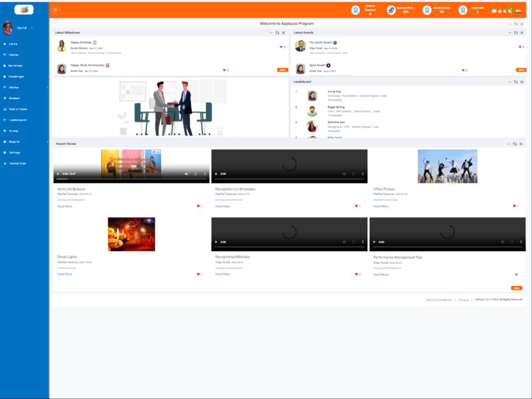Open the help question mark icon
The image size is (532, 399).
(x=500, y=11)
